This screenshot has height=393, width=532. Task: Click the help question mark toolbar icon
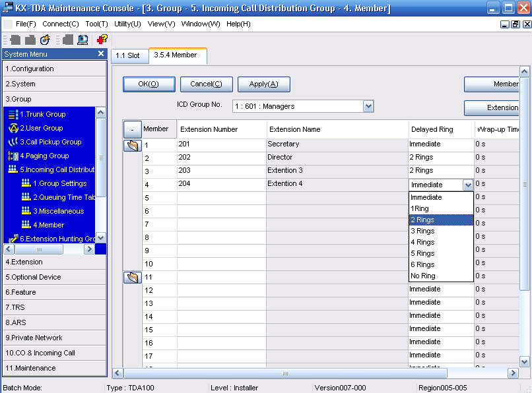pos(102,40)
